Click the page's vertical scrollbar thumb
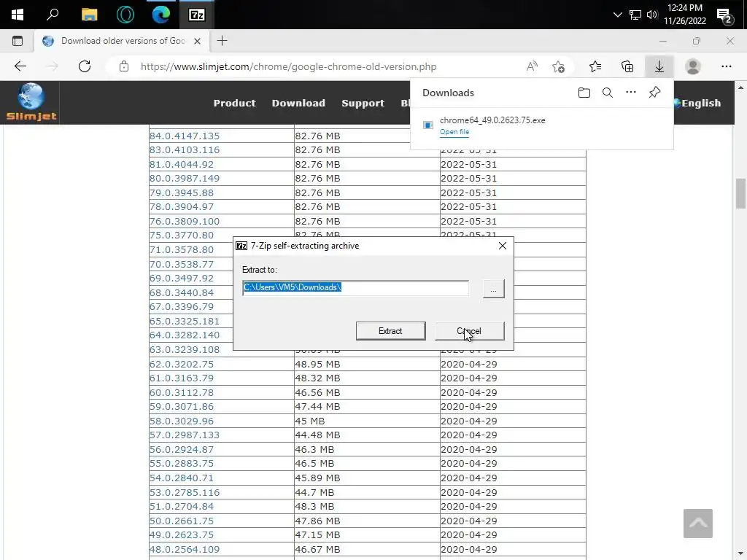The height and width of the screenshot is (560, 747). point(740,192)
